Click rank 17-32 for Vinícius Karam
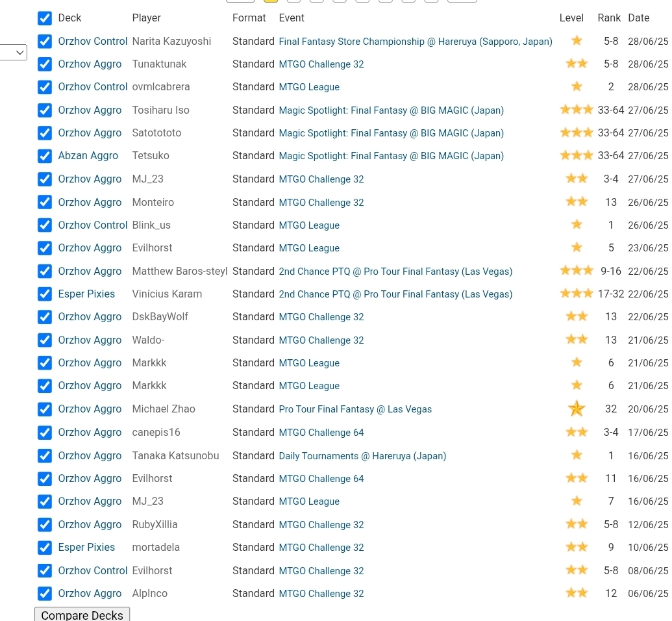Screen dimensions: 672x621 click(611, 294)
